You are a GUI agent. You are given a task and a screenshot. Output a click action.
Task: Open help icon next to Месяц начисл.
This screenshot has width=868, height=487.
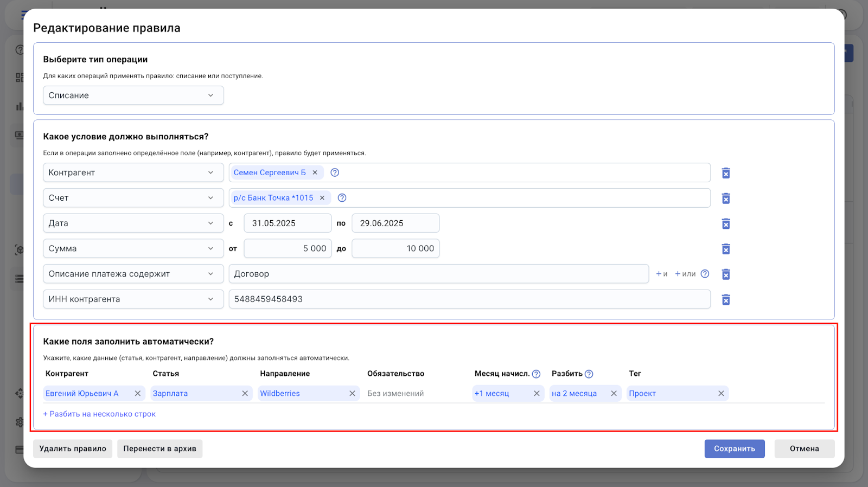(x=536, y=374)
